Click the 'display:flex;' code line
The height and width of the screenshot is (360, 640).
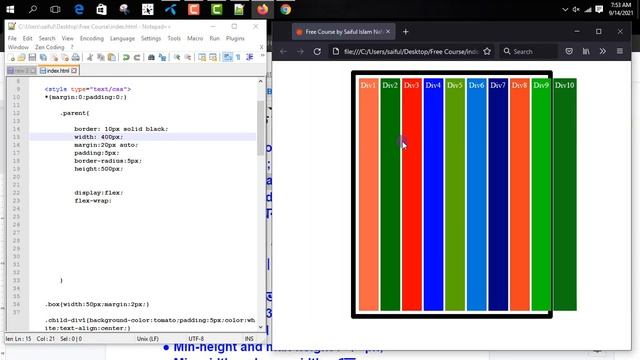pos(98,193)
